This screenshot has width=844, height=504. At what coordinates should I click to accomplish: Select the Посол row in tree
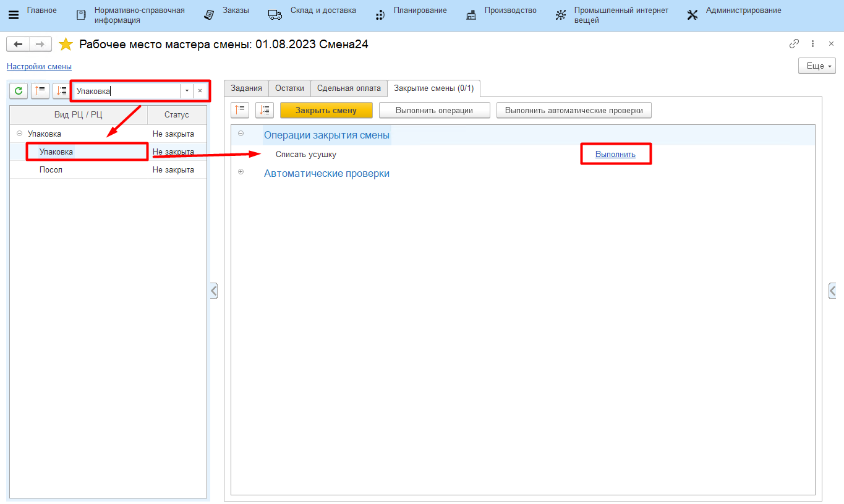(x=51, y=170)
